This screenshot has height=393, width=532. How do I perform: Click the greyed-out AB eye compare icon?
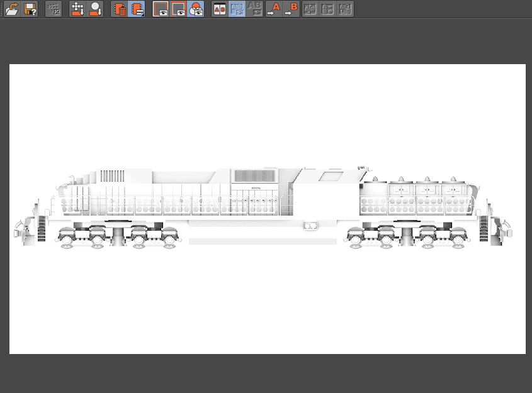(255, 9)
